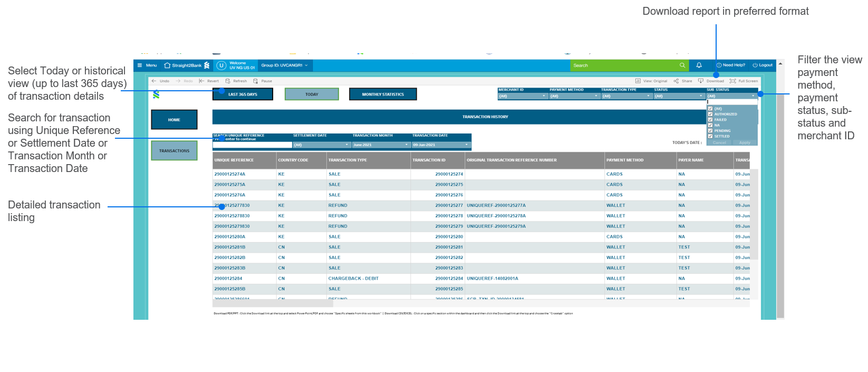Switch to the Monthly Statistics view
The image size is (868, 372).
(383, 94)
